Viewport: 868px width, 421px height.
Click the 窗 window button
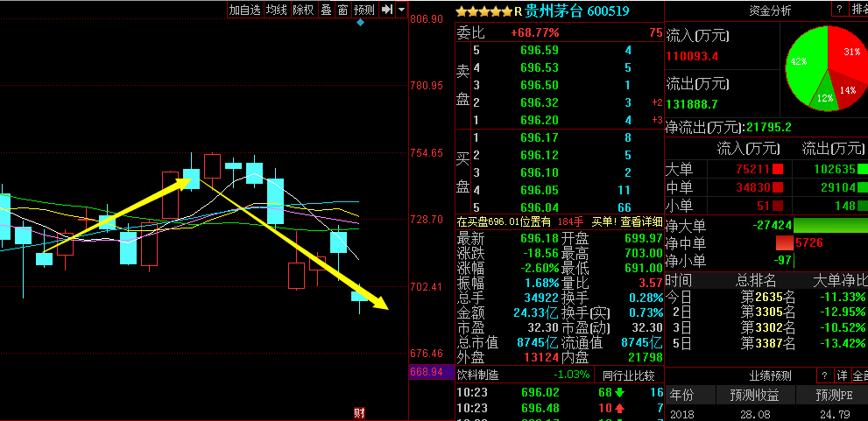click(x=343, y=10)
